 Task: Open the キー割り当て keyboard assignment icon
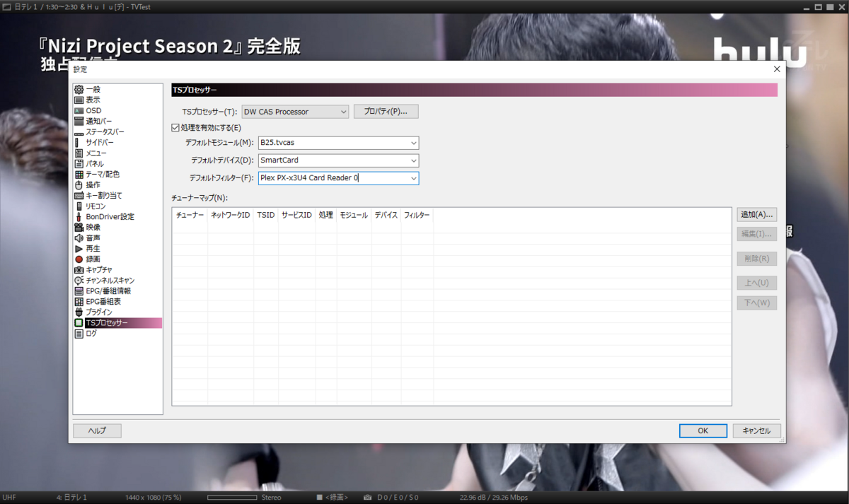79,196
